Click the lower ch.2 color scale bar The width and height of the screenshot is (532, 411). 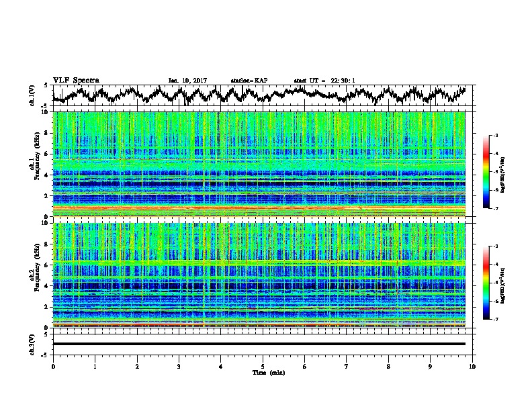[x=486, y=283]
